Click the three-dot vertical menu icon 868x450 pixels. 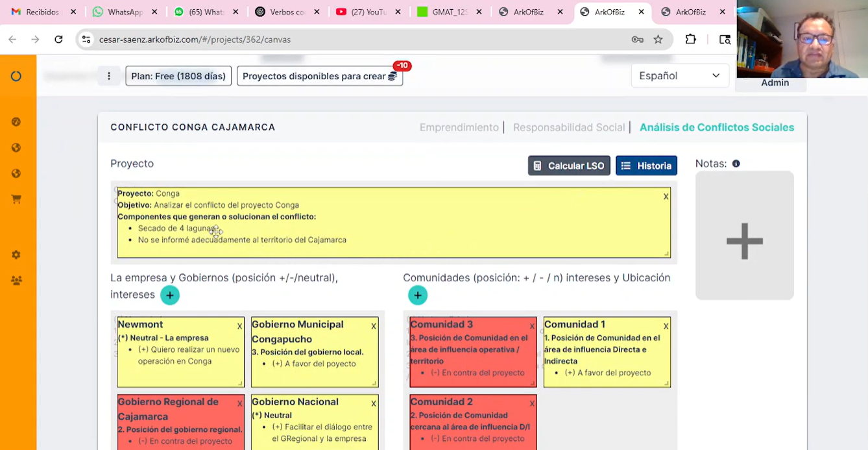tap(109, 76)
